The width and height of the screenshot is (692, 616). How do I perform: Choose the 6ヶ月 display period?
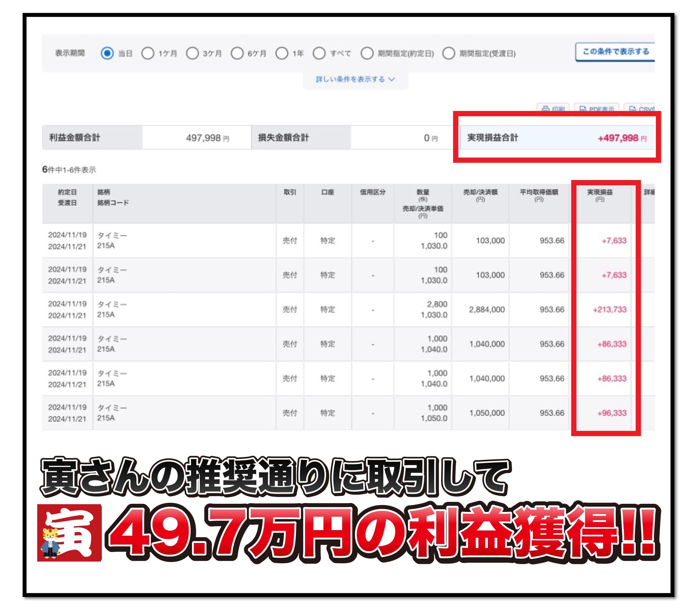coord(237,53)
